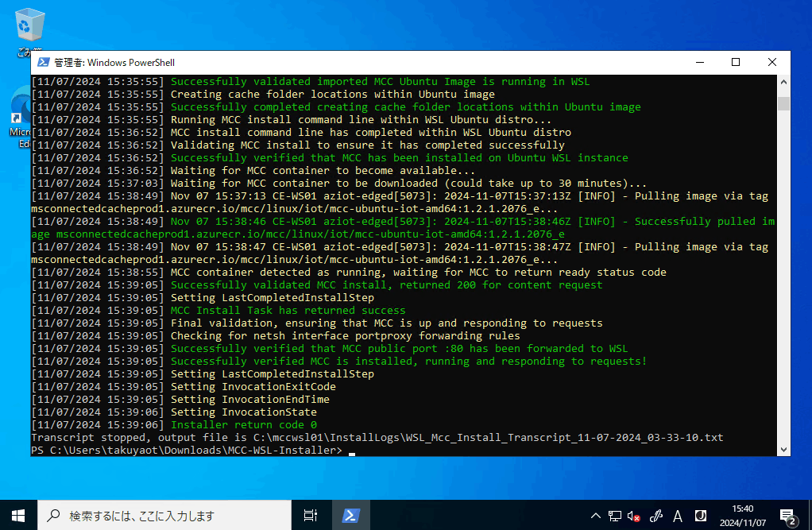
Task: Click the scrollbar up arrow in PowerShell
Action: [783, 82]
